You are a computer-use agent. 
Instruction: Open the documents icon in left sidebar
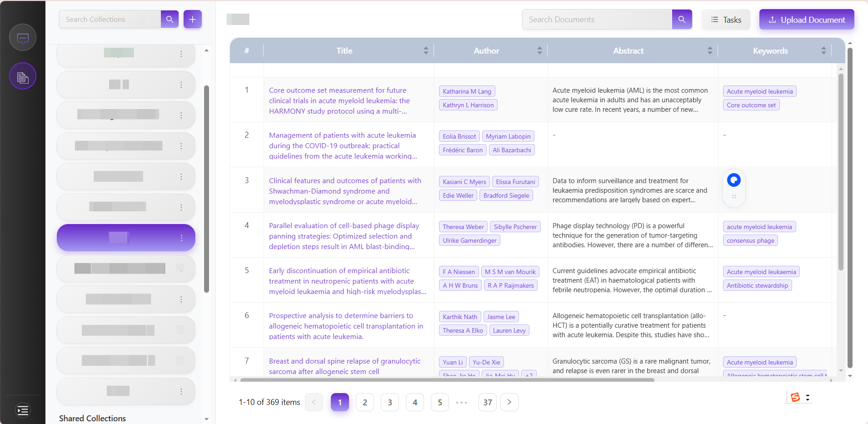[x=23, y=76]
